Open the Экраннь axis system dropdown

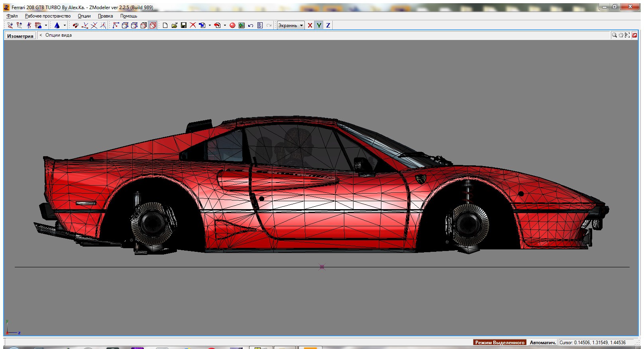click(x=291, y=25)
